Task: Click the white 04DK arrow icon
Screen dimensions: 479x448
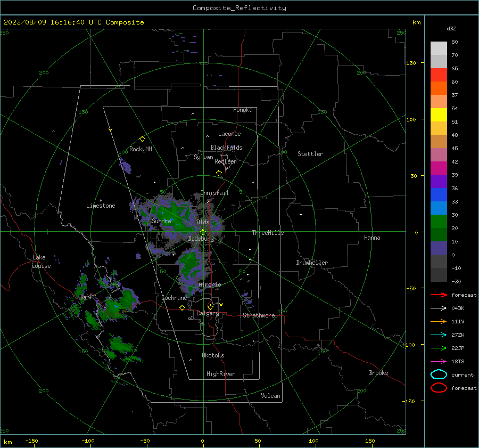Action: tap(439, 308)
